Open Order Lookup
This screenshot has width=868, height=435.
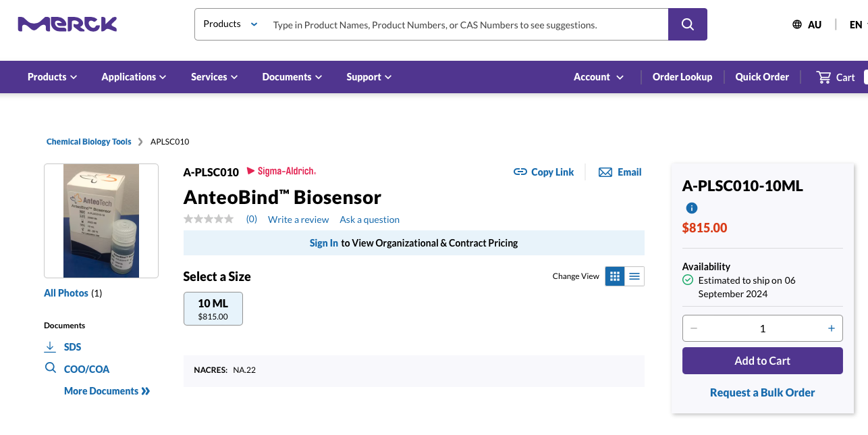point(682,77)
